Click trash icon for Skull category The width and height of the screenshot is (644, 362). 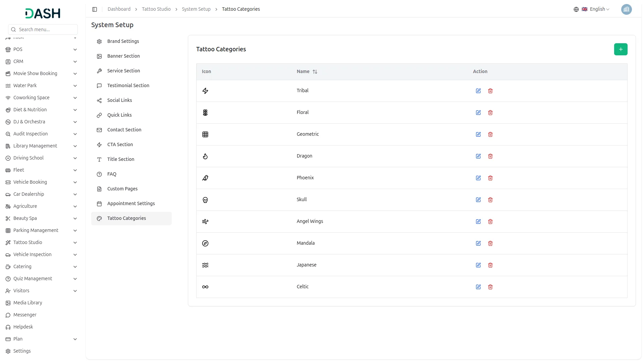490,200
